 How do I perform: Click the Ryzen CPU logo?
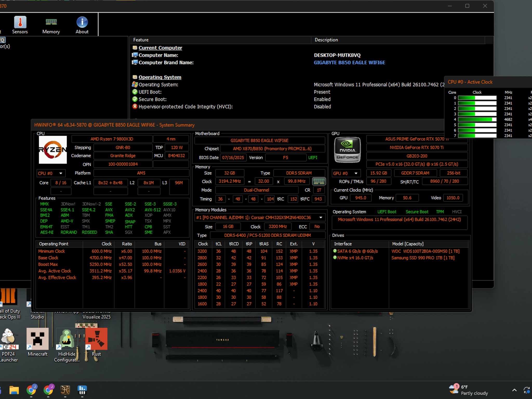tap(53, 150)
